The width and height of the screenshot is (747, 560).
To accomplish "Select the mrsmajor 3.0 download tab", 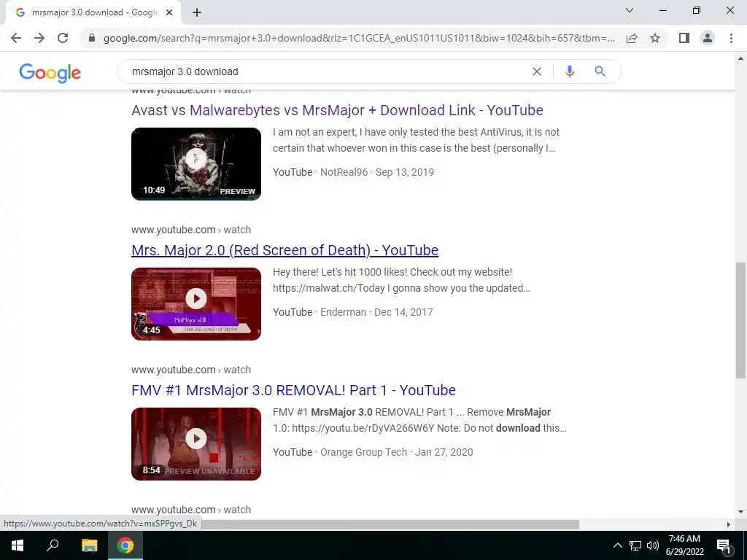I will [x=93, y=12].
